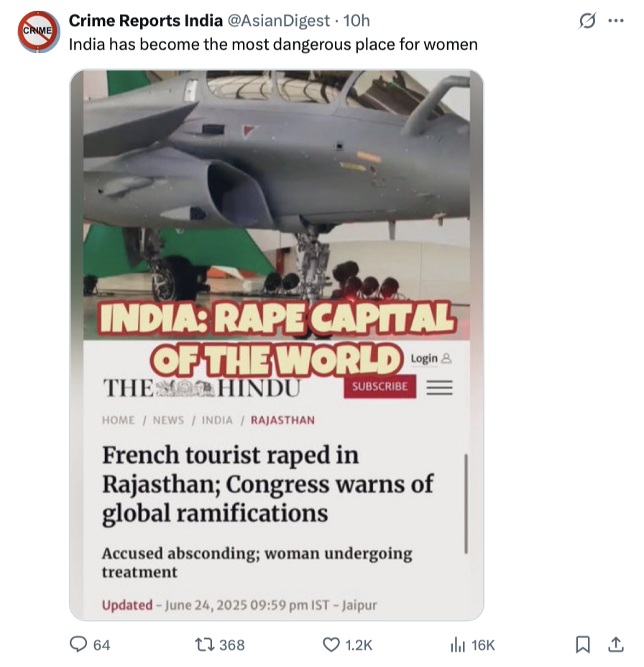Select the RAJASTHAN breadcrumb
The image size is (644, 667).
click(x=282, y=420)
